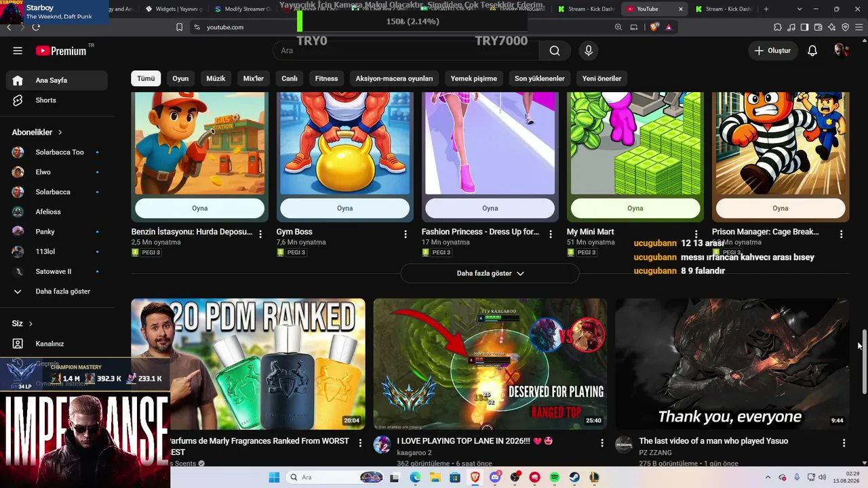Click the search magnifier button

(x=555, y=51)
